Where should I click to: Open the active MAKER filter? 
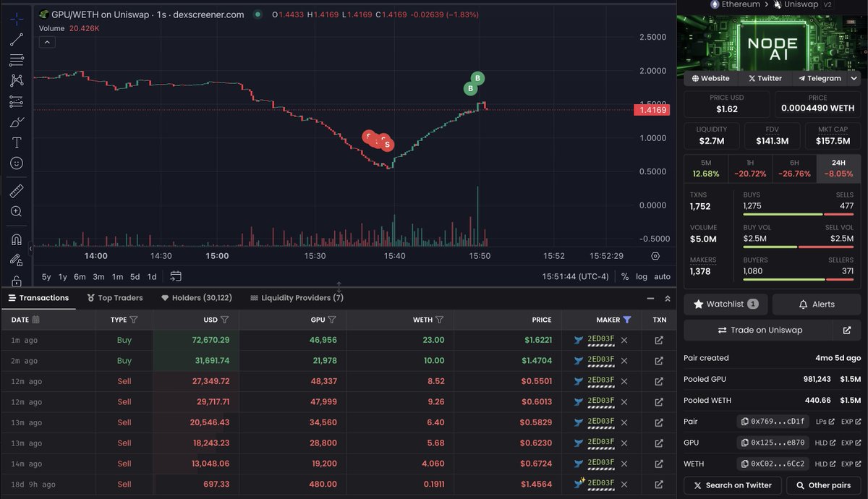(627, 320)
